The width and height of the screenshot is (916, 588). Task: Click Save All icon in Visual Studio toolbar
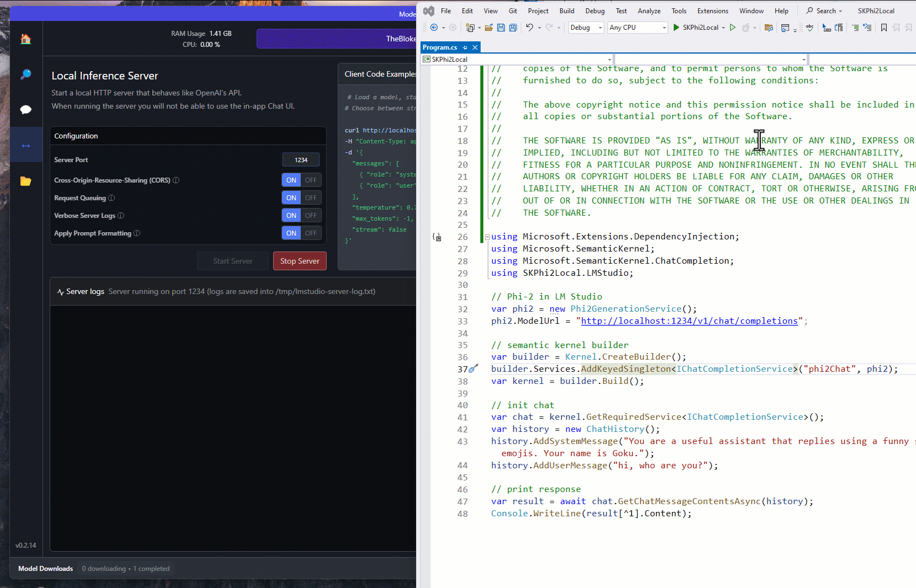click(513, 28)
